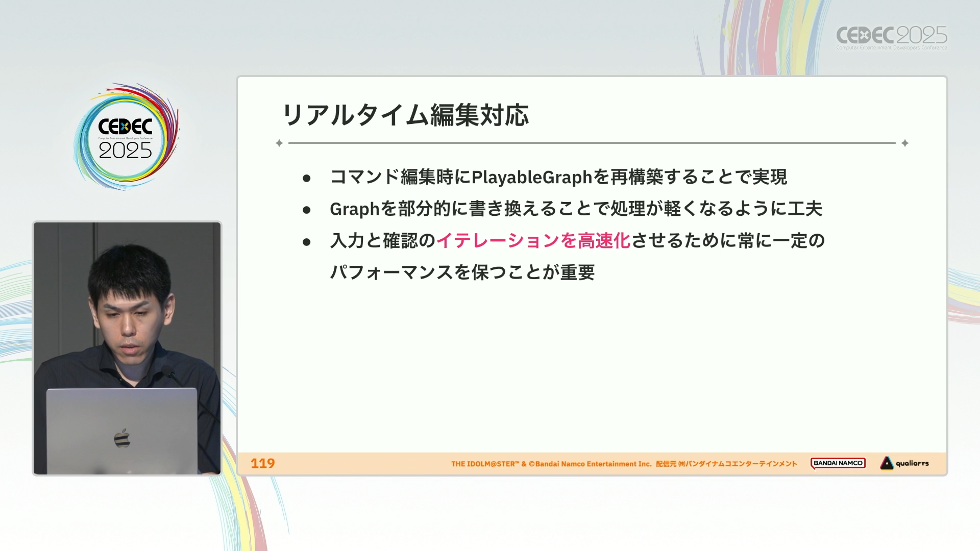This screenshot has width=980, height=551.
Task: Click the qualiarts wordmark text
Action: 912,463
